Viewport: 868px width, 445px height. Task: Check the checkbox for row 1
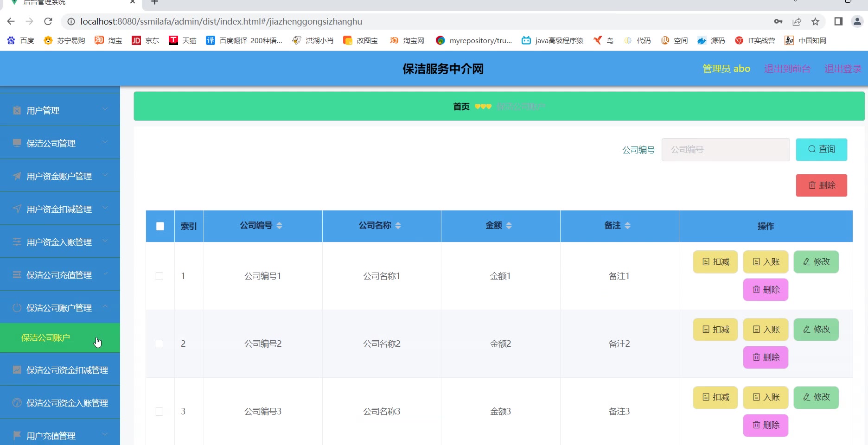[159, 276]
